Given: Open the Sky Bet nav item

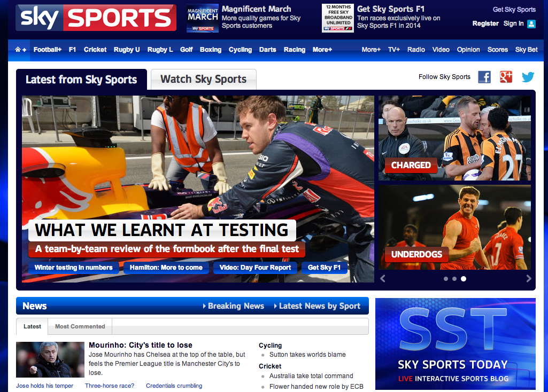Looking at the screenshot, I should click(x=526, y=50).
